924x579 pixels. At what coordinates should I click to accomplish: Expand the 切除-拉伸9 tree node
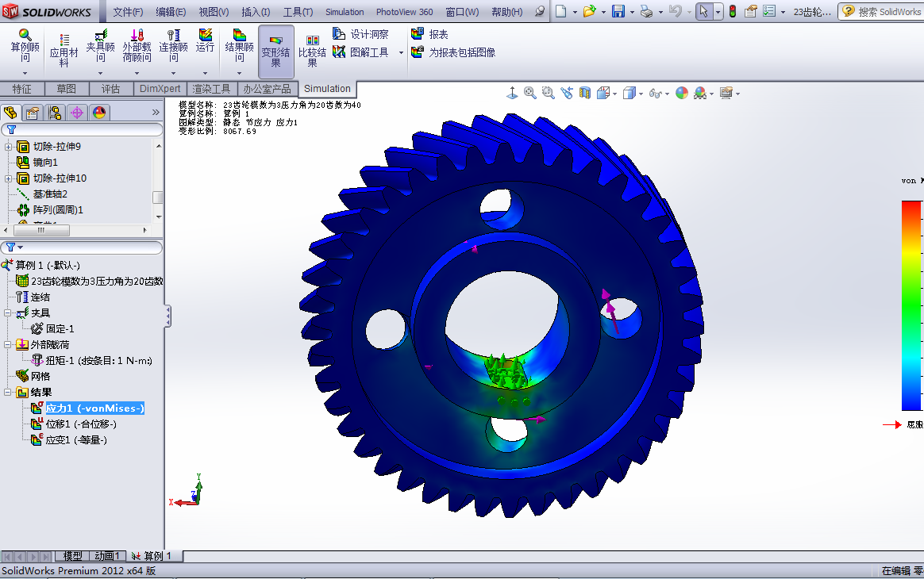[8, 147]
